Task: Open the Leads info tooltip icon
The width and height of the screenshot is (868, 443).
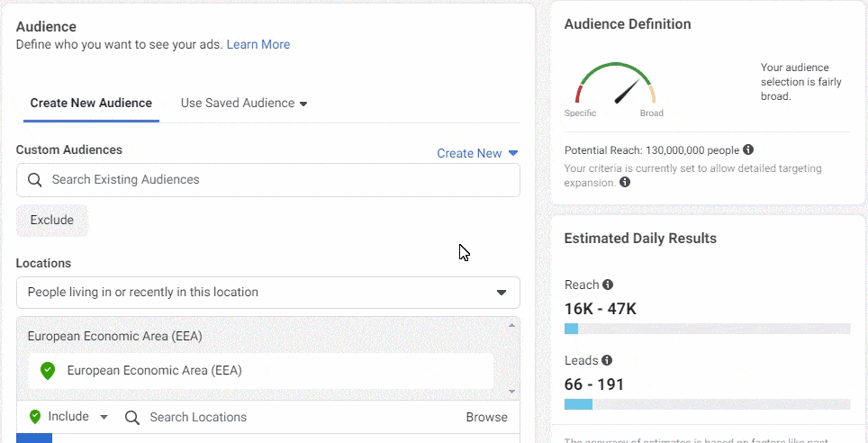Action: click(607, 360)
